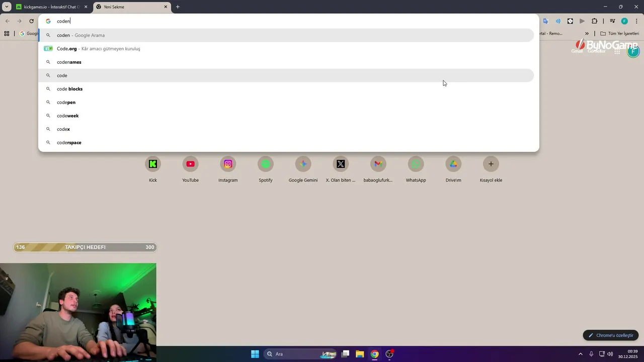Open the YouTube shortcut tile
644x362 pixels.
coord(190,169)
